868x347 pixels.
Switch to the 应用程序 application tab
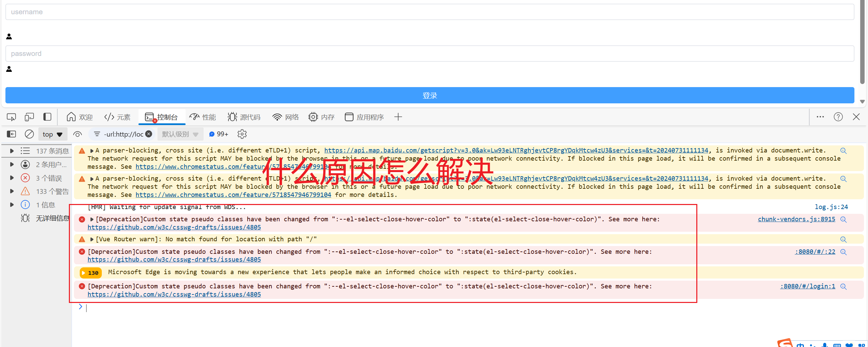(x=364, y=117)
